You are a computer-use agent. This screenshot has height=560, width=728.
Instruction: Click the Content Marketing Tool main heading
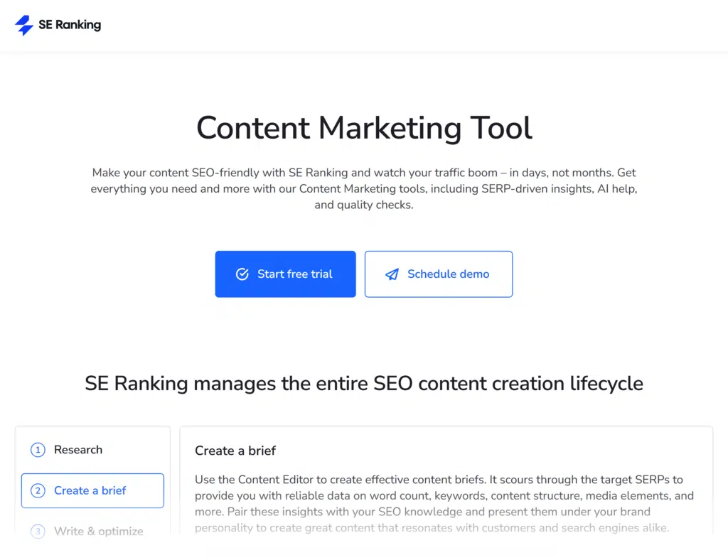click(x=364, y=129)
